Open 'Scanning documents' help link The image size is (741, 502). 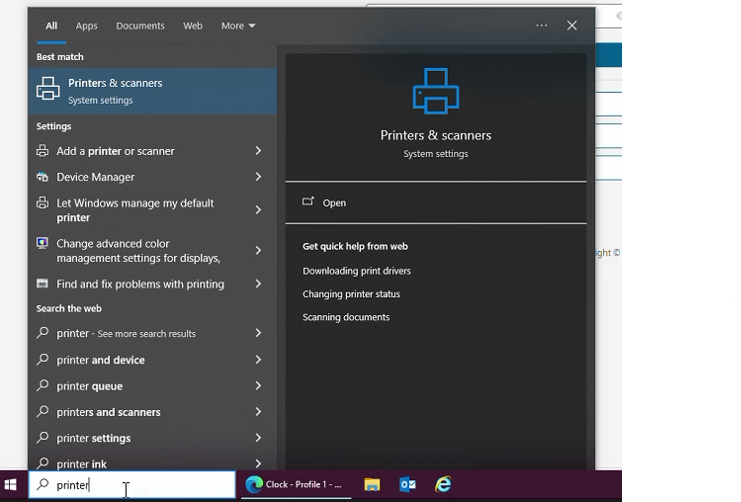point(346,317)
